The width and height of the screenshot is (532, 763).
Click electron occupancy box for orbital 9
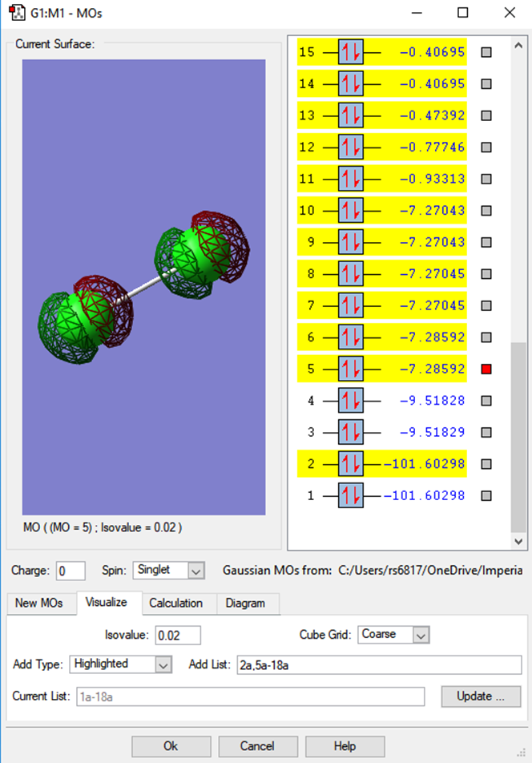(x=351, y=242)
